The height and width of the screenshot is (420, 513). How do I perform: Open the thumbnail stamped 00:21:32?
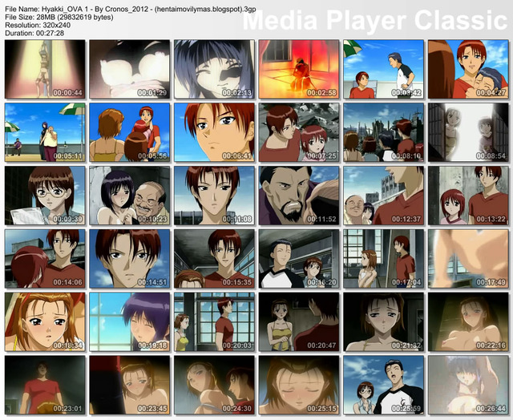tap(383, 321)
